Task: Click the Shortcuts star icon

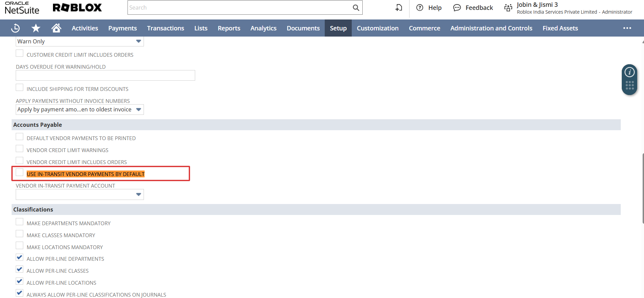Action: pos(36,28)
